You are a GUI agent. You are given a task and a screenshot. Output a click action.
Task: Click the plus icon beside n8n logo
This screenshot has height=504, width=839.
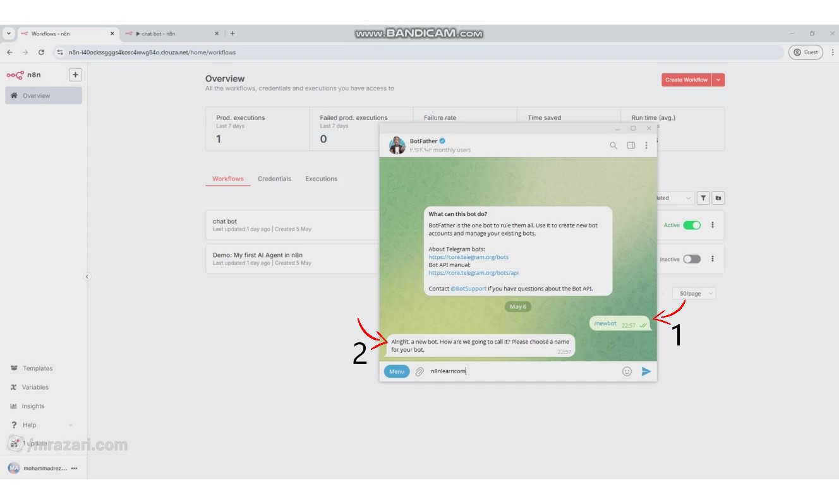[x=75, y=75]
